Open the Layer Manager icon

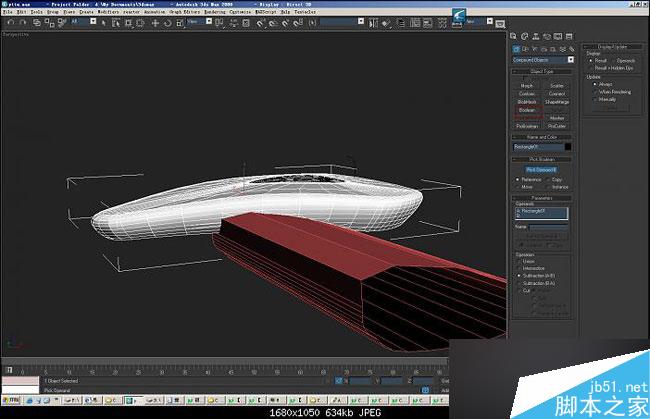[401, 23]
